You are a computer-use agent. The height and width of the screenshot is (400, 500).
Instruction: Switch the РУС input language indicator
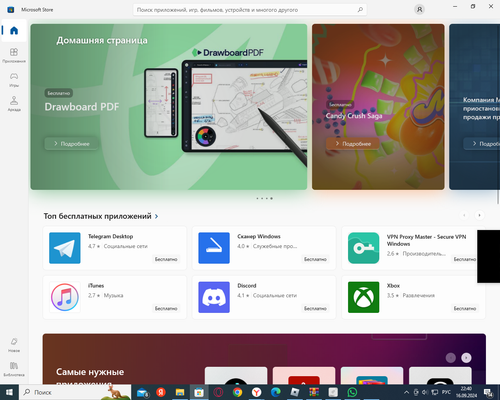coord(446,392)
